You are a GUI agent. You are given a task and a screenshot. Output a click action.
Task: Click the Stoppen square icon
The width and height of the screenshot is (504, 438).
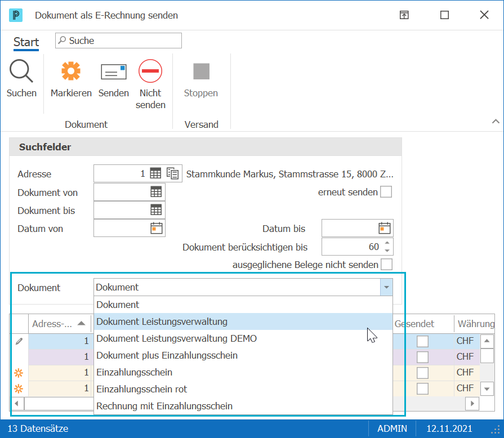point(201,71)
